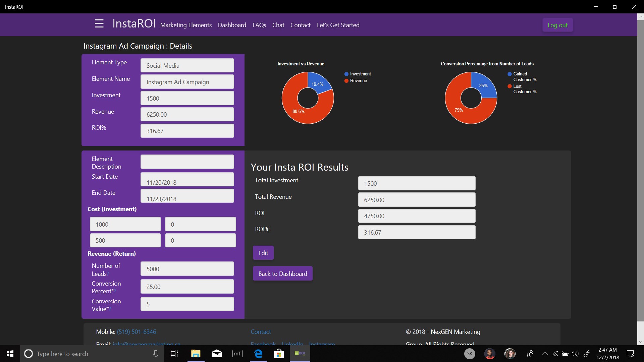Open File Explorer from the taskbar
644x362 pixels.
tap(196, 354)
